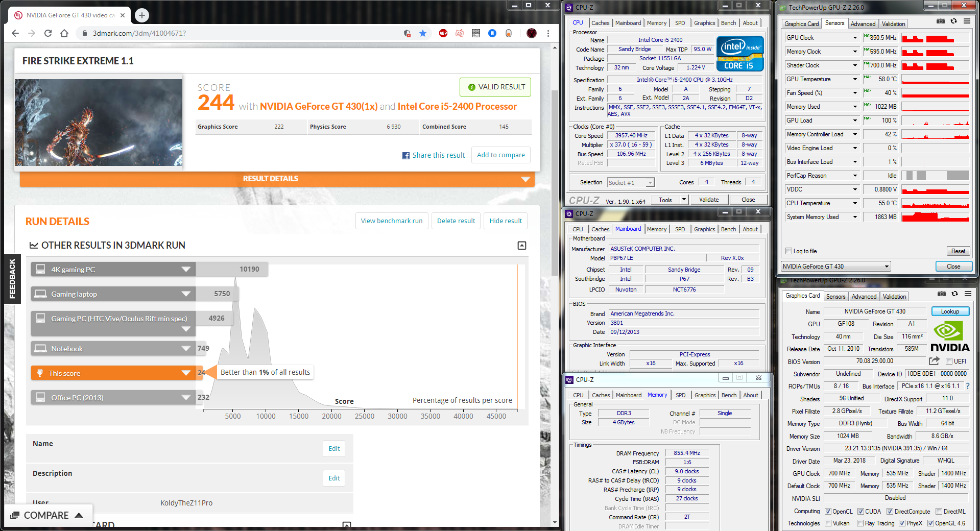Expand the Office PC (2013) comparison dropdown
Image resolution: width=980 pixels, height=531 pixels.
tap(186, 398)
